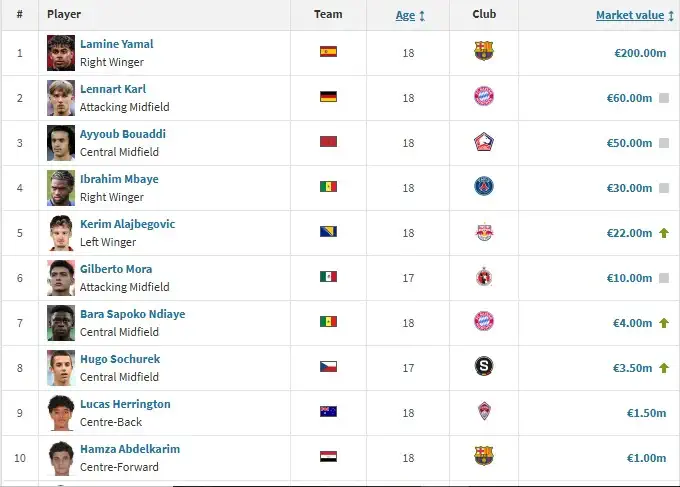Click the Bayern Munich crest beside Lennart Karl
Image resolution: width=680 pixels, height=487 pixels.
pos(484,96)
